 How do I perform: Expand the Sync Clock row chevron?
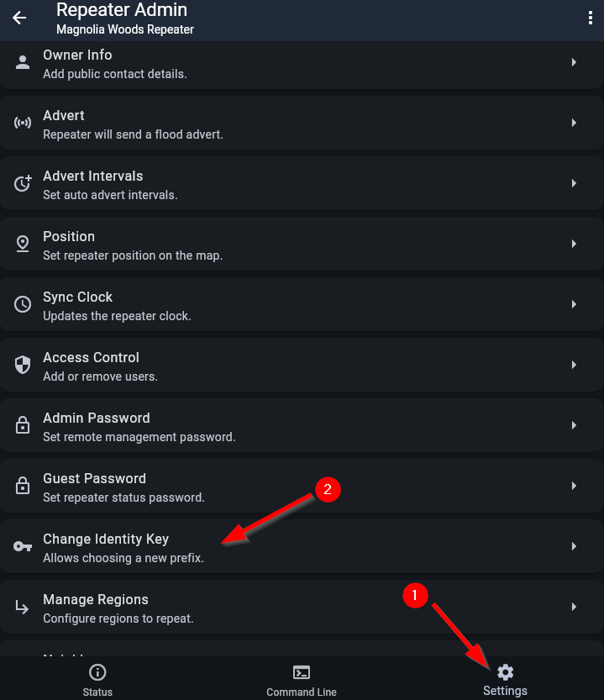tap(575, 303)
